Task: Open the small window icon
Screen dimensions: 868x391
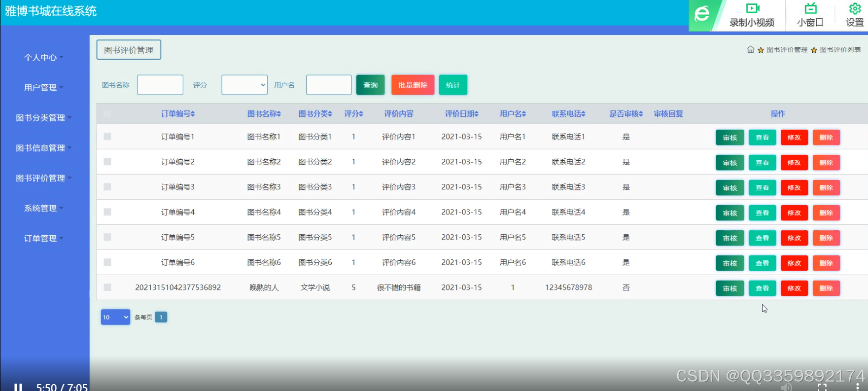Action: pyautogui.click(x=810, y=8)
